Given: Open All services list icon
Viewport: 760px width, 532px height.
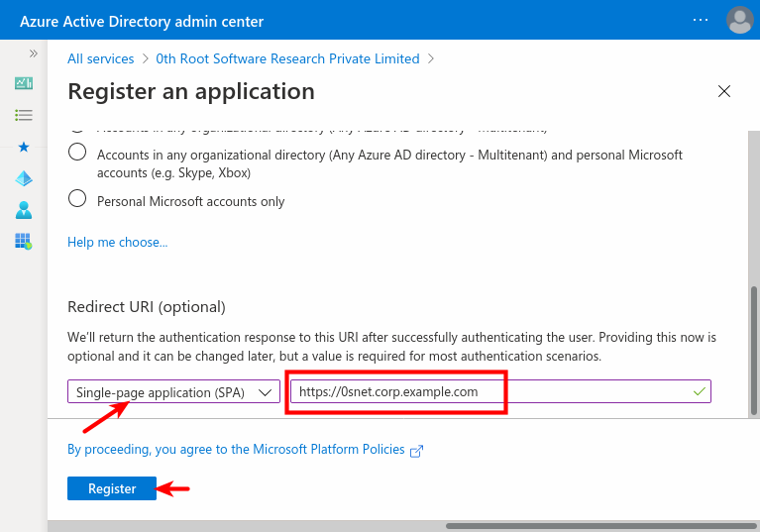Looking at the screenshot, I should [x=24, y=115].
